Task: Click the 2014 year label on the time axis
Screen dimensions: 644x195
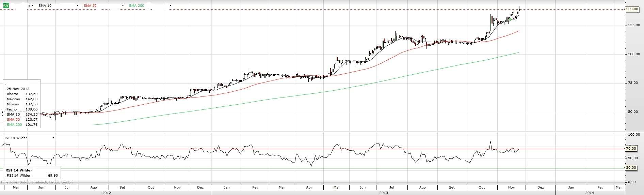Action: point(590,193)
